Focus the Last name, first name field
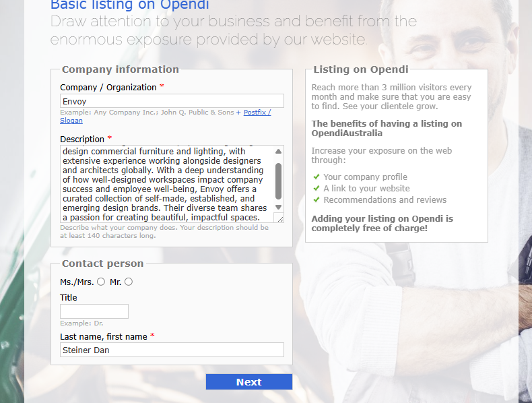Image resolution: width=532 pixels, height=403 pixels. click(x=172, y=350)
